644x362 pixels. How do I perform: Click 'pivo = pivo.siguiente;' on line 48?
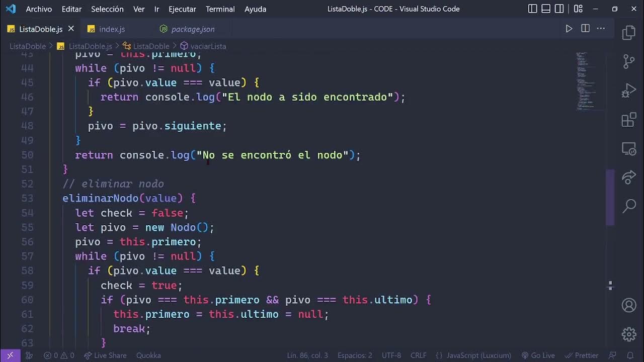(157, 126)
